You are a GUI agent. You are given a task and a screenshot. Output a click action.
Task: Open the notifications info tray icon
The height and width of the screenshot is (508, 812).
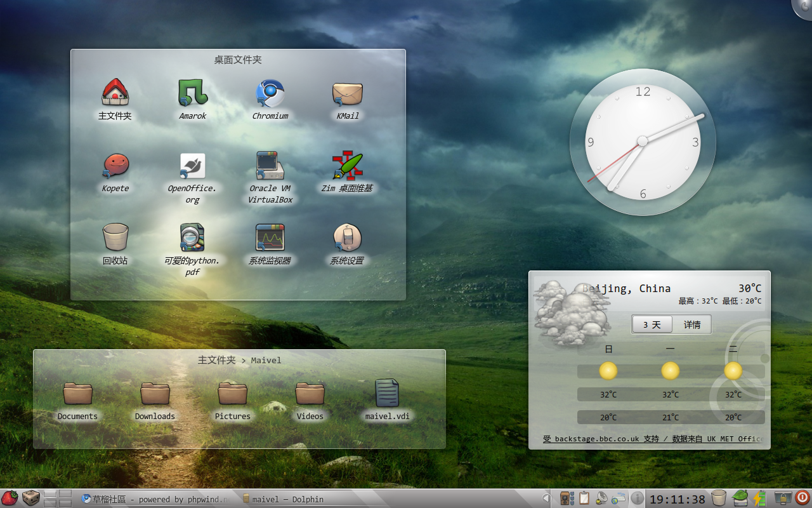click(637, 499)
